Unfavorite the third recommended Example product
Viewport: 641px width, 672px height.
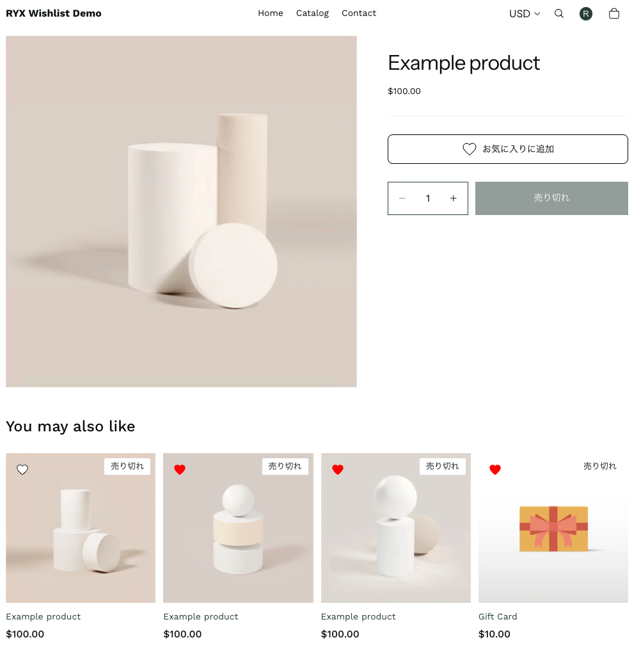337,469
